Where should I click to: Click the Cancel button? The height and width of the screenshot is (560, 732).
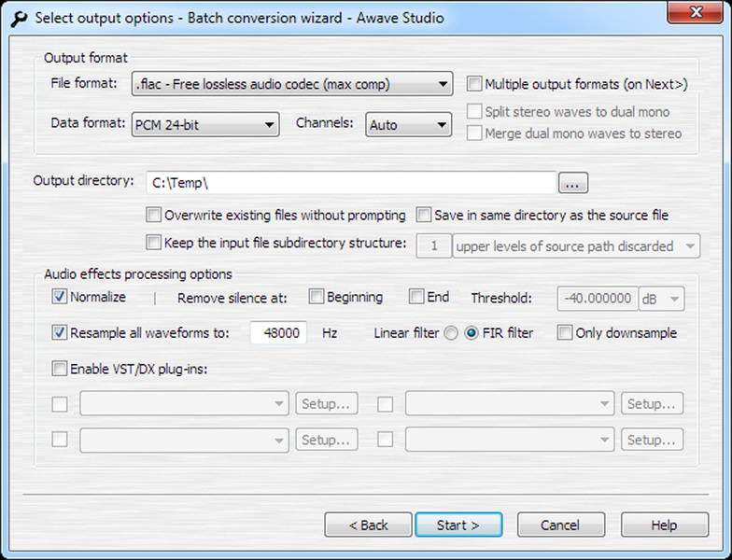pos(560,525)
